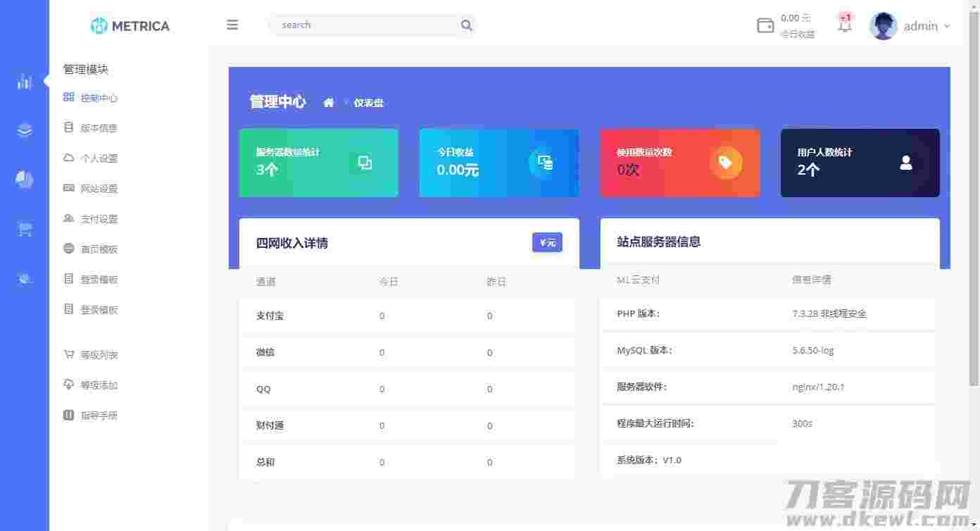Click the shopping cart icon in blue rail

(x=24, y=229)
